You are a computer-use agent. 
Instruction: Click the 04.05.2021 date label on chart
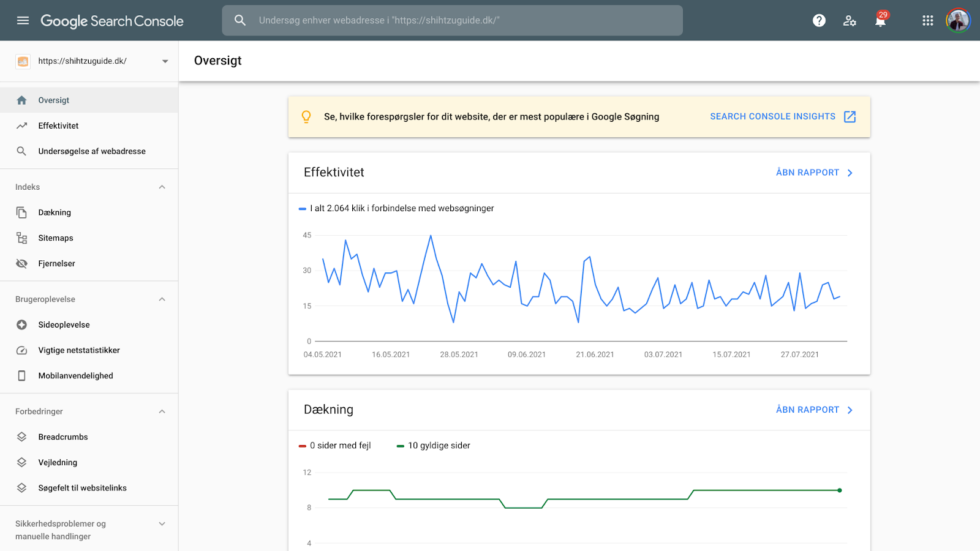[x=323, y=354]
